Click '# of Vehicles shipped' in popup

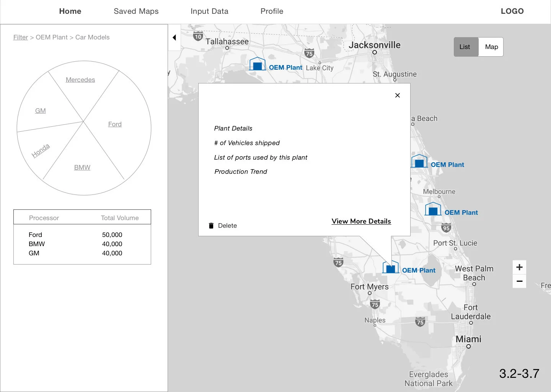pyautogui.click(x=247, y=143)
